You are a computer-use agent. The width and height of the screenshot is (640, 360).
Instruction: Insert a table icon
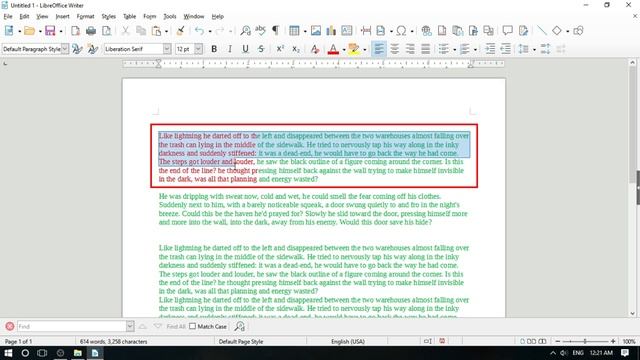pos(294,31)
